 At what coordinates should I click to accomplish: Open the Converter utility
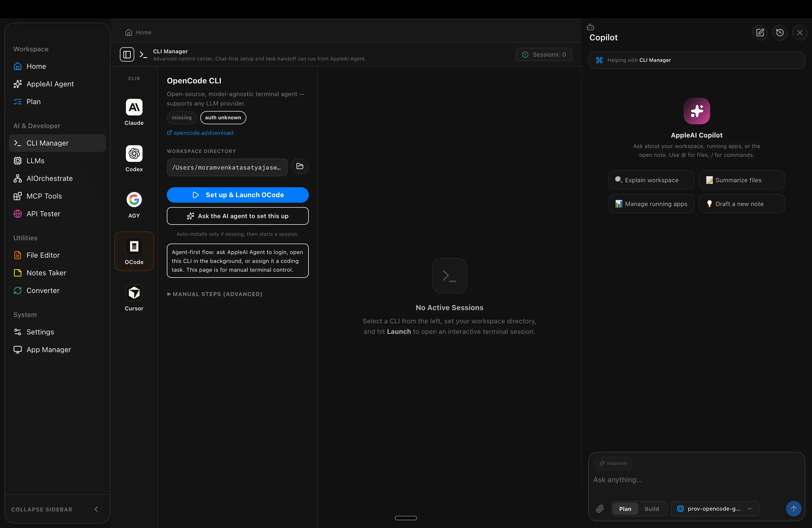coord(57,291)
